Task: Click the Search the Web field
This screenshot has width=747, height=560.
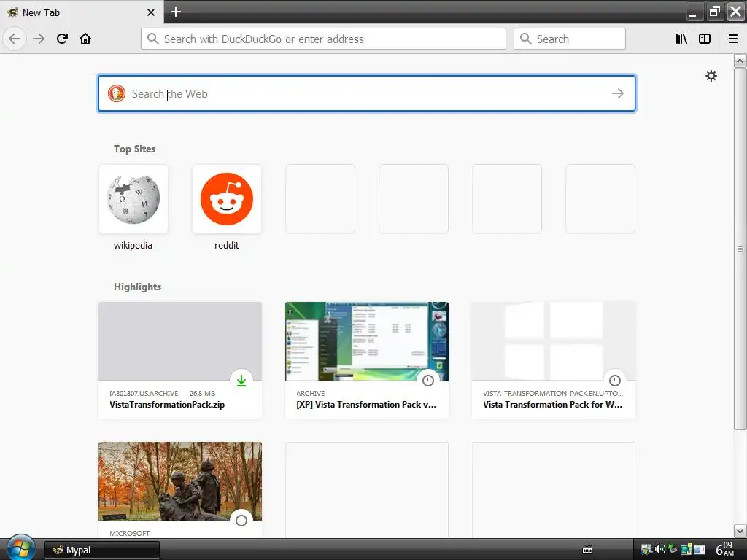Action: (x=366, y=93)
